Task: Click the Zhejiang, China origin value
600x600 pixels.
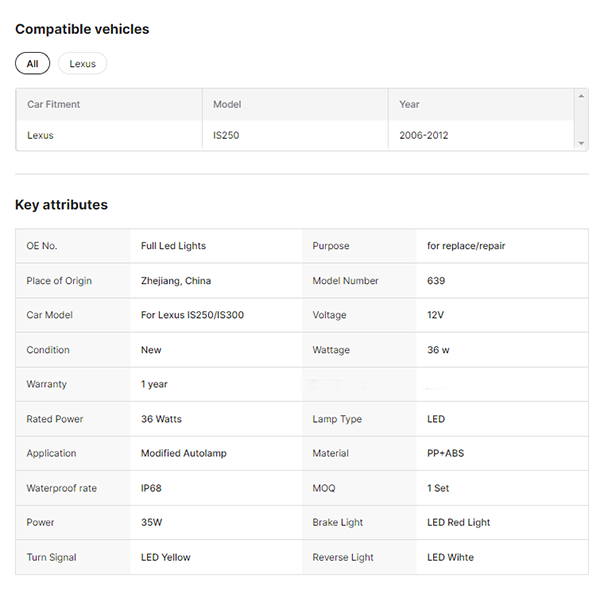Action: tap(176, 281)
